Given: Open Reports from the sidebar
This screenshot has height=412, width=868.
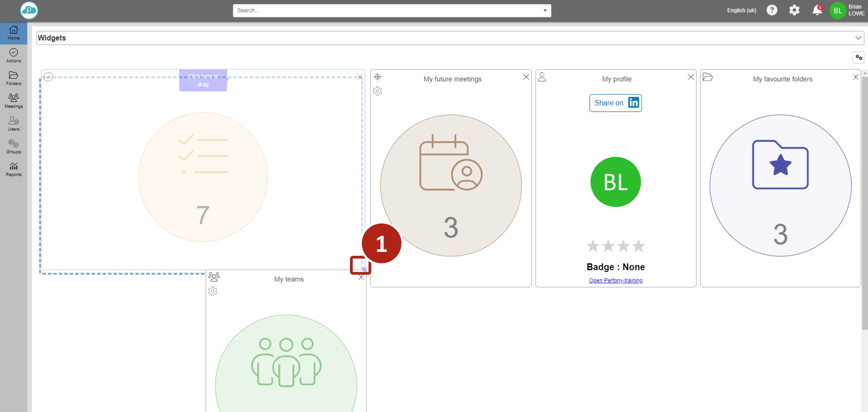Looking at the screenshot, I should tap(14, 169).
